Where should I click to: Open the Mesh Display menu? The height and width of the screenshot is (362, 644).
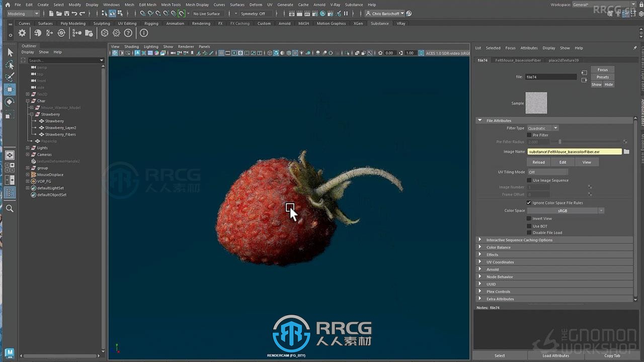(x=197, y=5)
